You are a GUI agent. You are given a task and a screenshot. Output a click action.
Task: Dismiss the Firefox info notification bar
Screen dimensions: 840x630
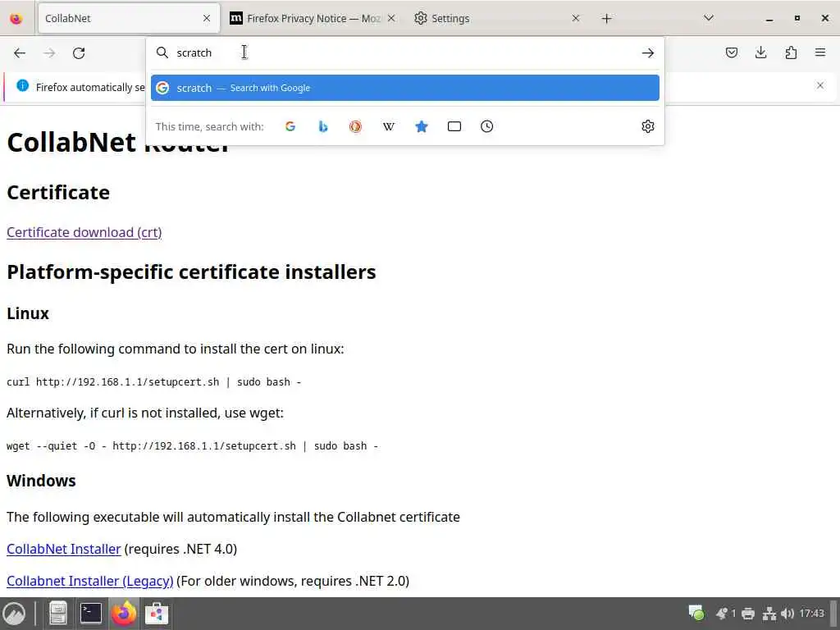[x=820, y=85]
